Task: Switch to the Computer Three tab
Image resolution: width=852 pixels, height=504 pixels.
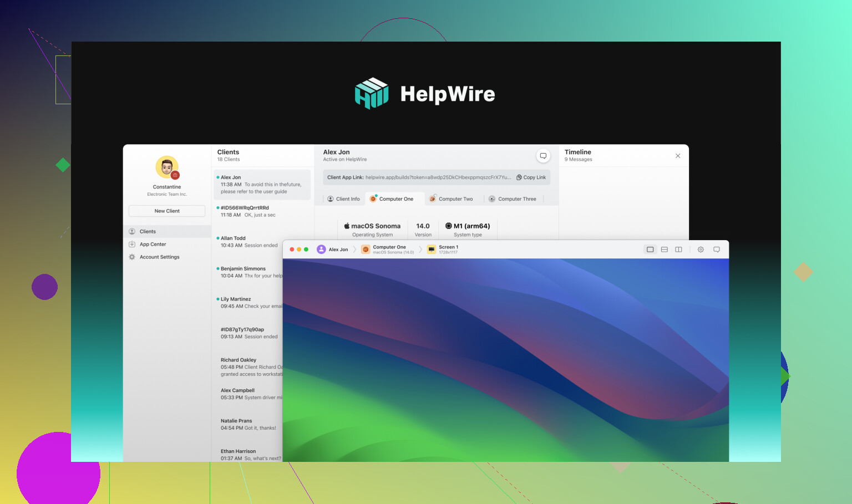Action: pos(512,199)
